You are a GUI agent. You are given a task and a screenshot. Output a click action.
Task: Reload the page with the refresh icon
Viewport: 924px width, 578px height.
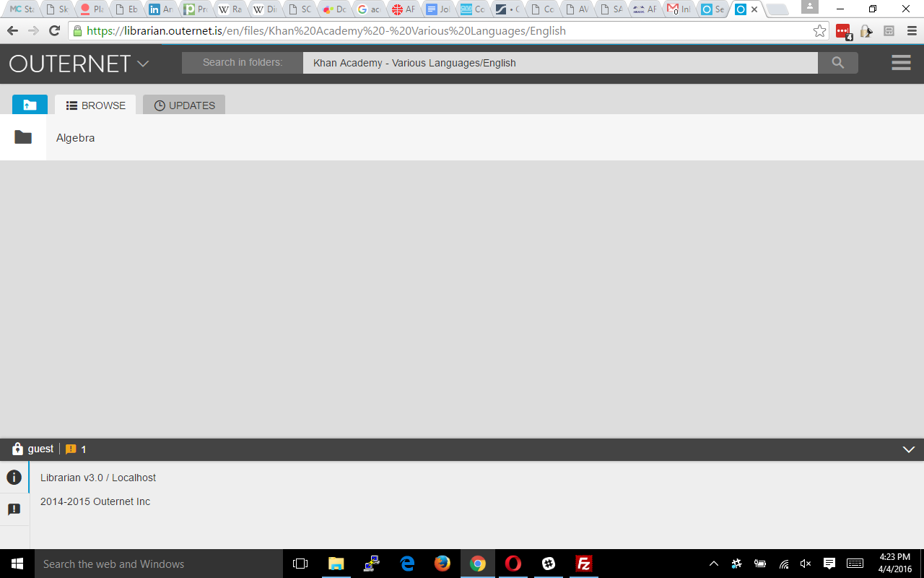(x=54, y=31)
